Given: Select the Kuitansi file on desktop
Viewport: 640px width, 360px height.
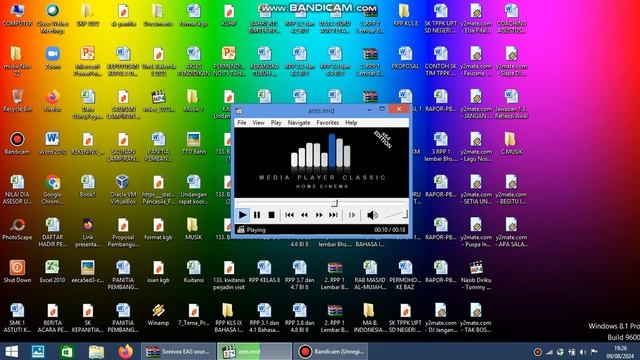Looking at the screenshot, I should point(193,271).
